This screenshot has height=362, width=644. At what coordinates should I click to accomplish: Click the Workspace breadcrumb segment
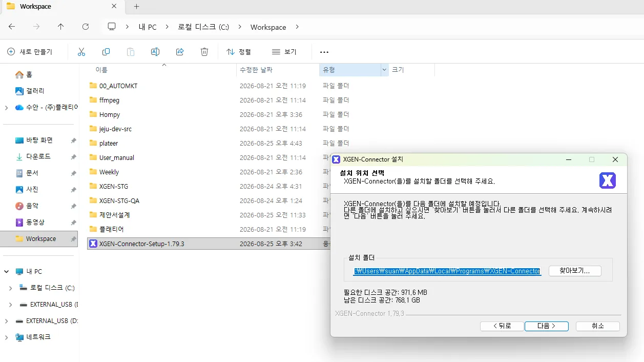click(x=268, y=27)
